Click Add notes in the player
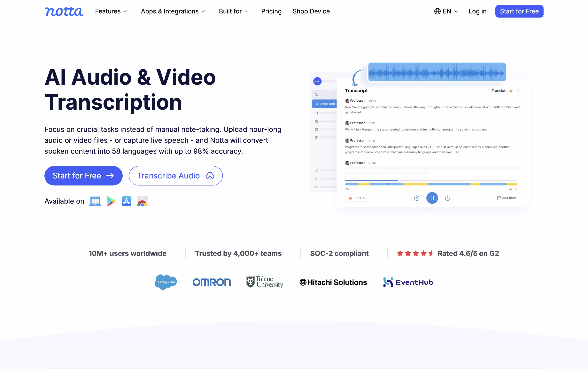Image resolution: width=588 pixels, height=369 pixels. (507, 198)
